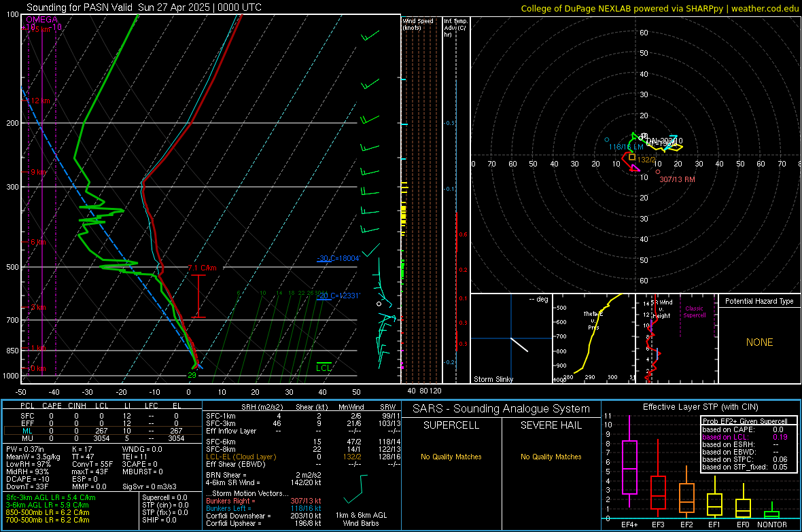802x532 pixels.
Task: Click the CINH column header
Action: coord(77,406)
